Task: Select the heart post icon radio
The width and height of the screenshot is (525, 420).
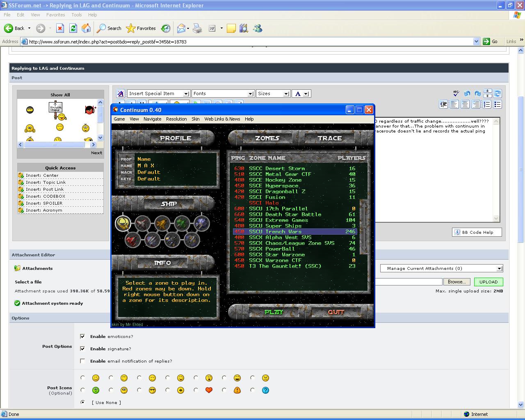Action: 196,390
